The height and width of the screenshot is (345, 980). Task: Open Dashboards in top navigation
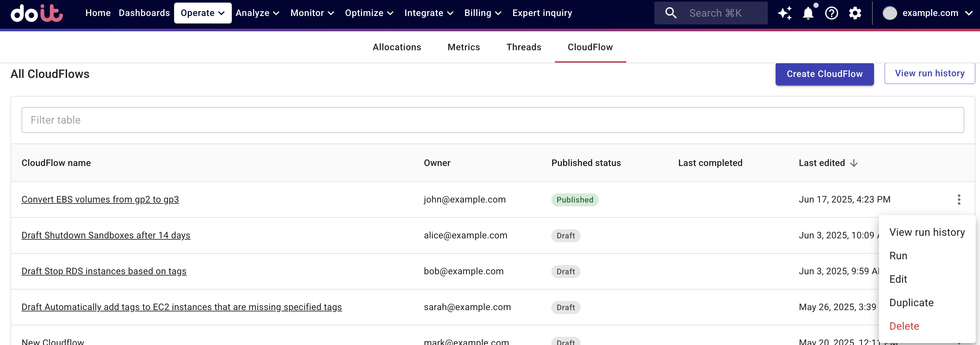pos(144,13)
